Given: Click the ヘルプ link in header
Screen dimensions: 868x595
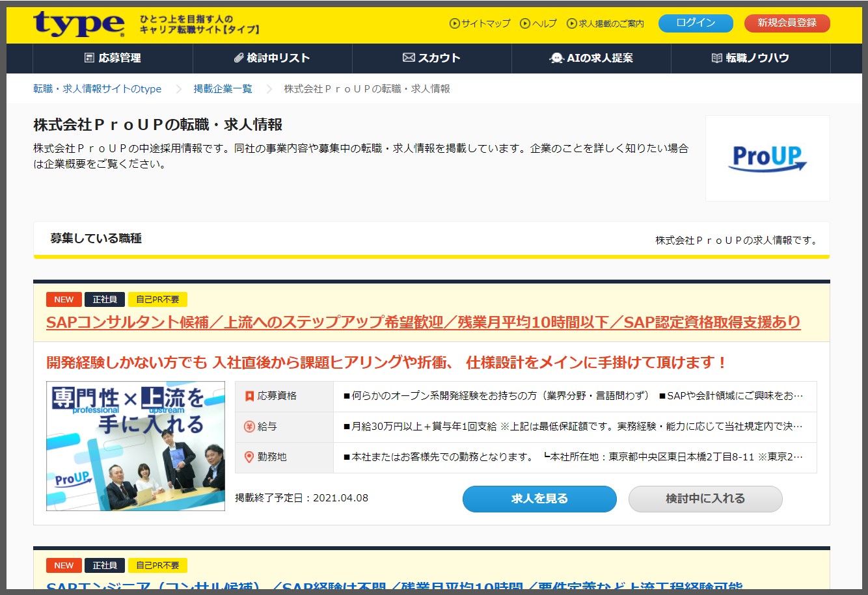Looking at the screenshot, I should tap(539, 23).
